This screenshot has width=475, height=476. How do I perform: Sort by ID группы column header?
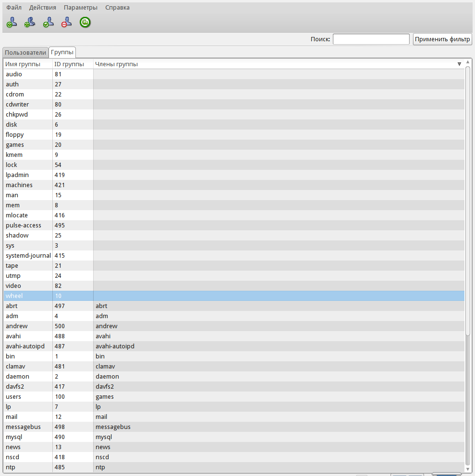(x=69, y=64)
